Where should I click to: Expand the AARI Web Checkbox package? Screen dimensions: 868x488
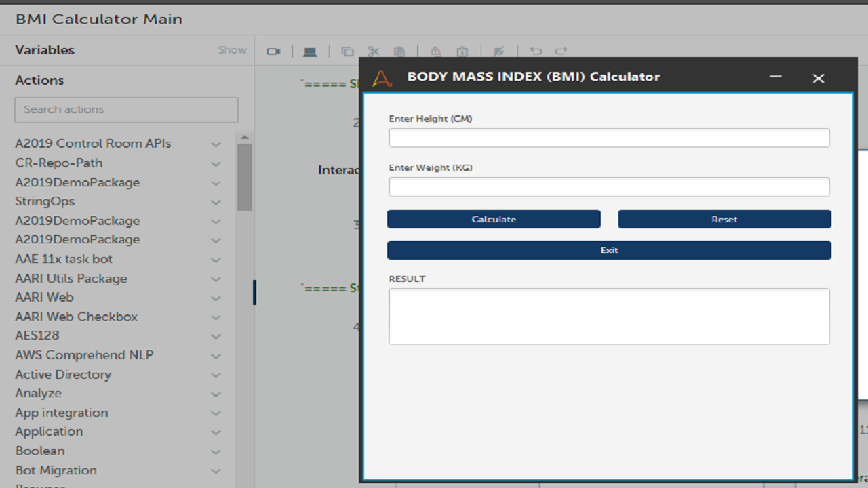tap(216, 317)
